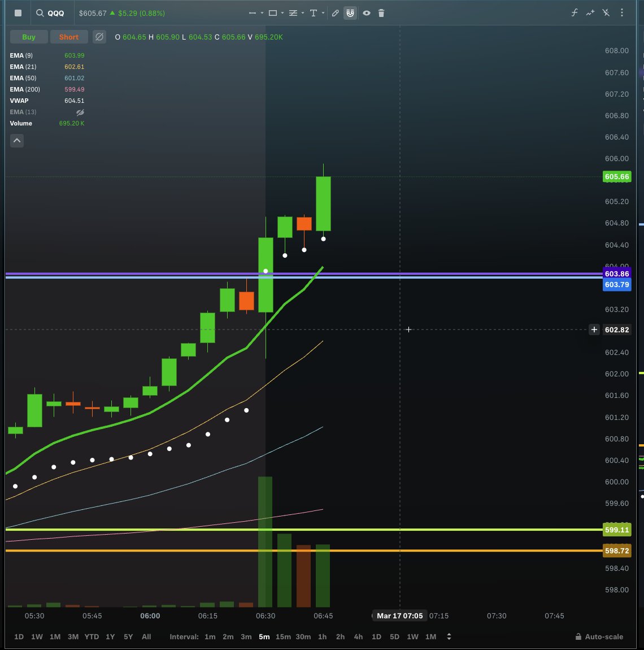
Task: Set chart range to All
Action: pyautogui.click(x=146, y=637)
